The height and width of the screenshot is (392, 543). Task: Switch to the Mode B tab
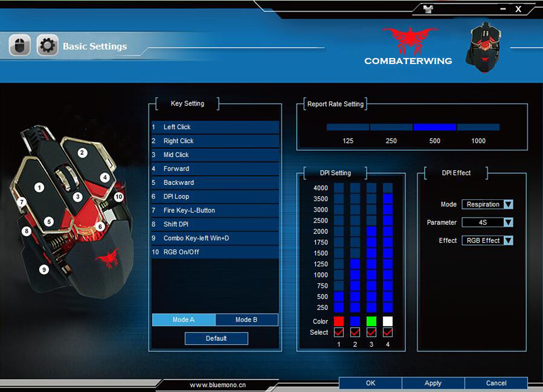tap(247, 320)
